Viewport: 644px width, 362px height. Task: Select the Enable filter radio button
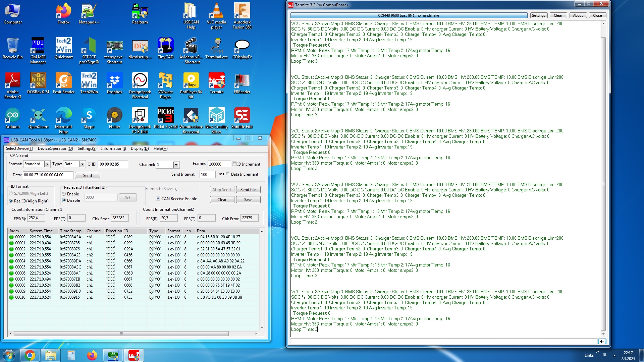point(64,194)
